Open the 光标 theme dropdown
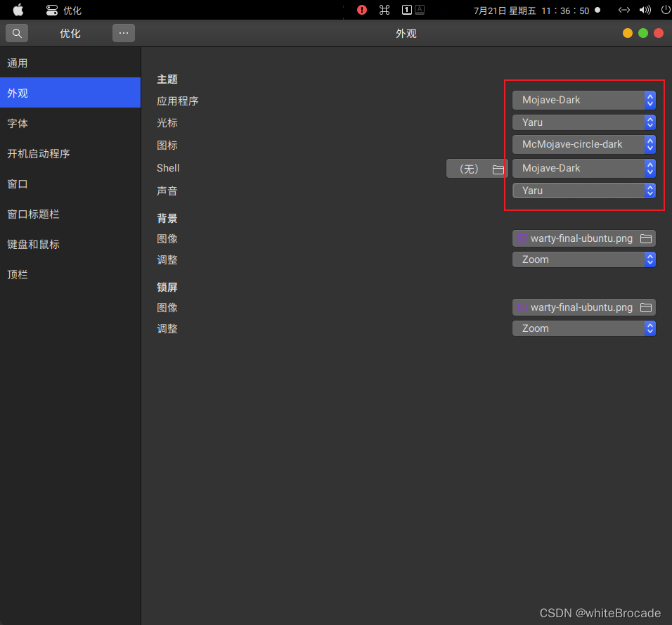 583,122
